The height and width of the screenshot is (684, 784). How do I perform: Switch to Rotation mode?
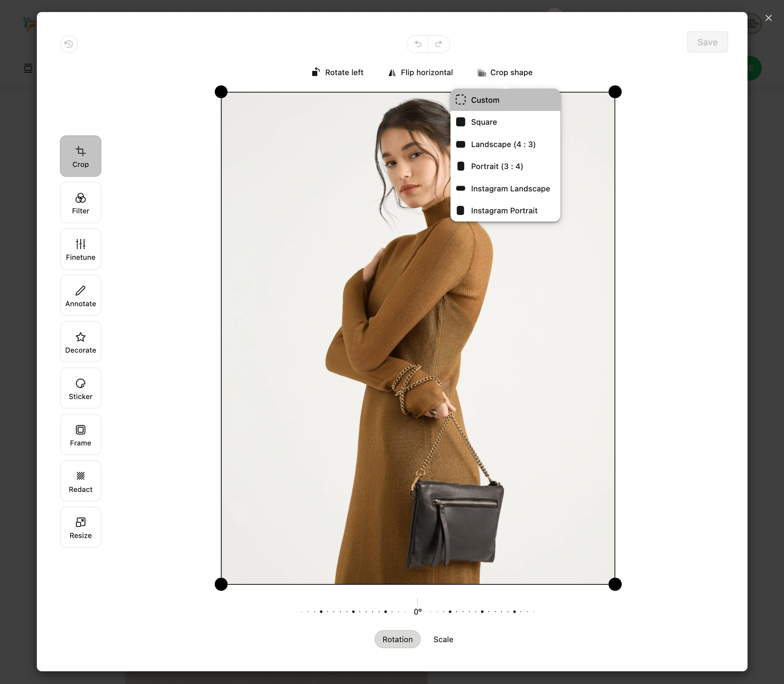[x=397, y=639]
